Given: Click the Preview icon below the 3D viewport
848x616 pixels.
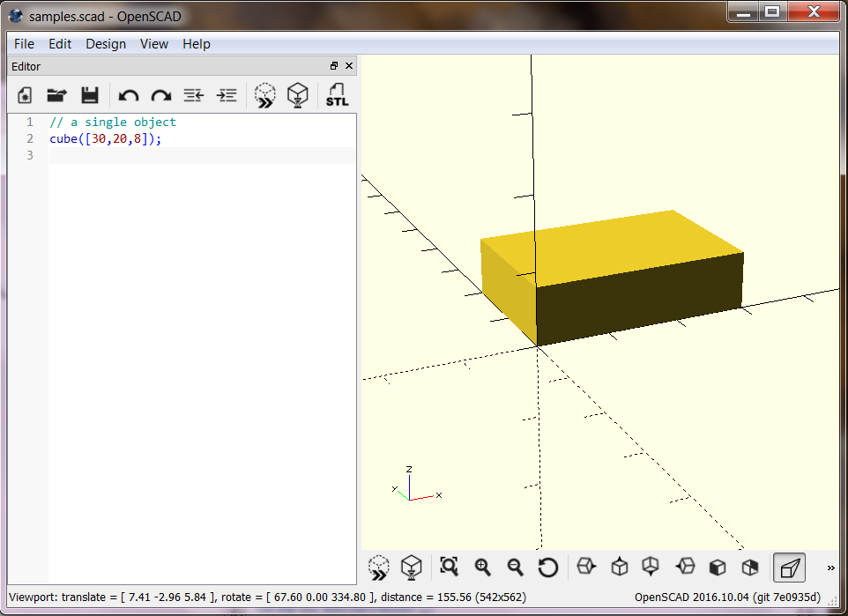Looking at the screenshot, I should click(x=378, y=568).
